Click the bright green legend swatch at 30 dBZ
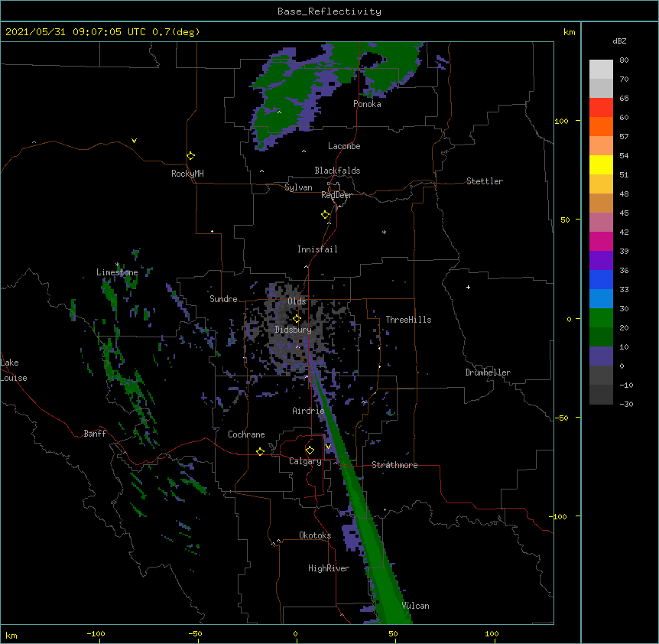This screenshot has height=644, width=659. [x=601, y=318]
